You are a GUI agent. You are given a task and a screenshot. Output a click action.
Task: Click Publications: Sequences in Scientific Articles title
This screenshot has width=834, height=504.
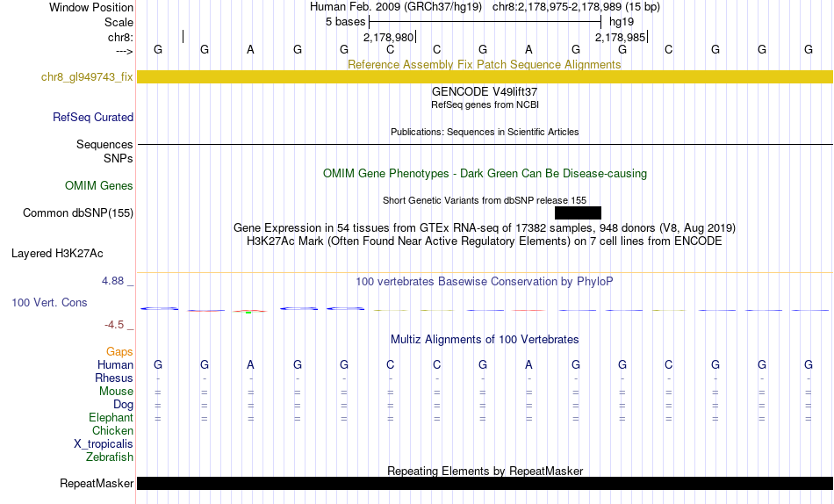(485, 132)
